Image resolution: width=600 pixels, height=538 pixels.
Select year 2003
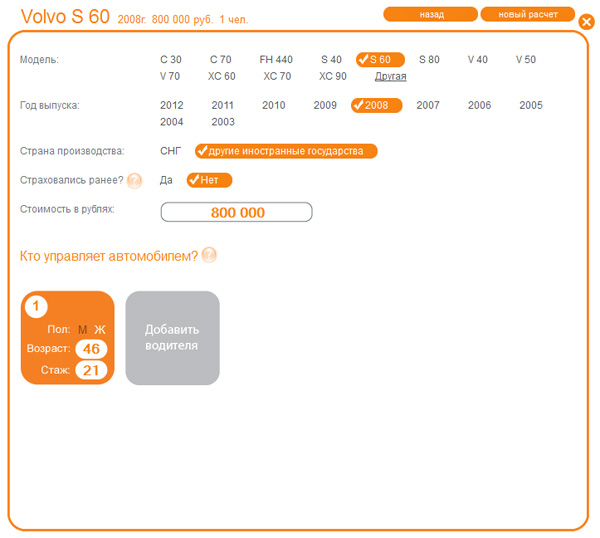223,122
